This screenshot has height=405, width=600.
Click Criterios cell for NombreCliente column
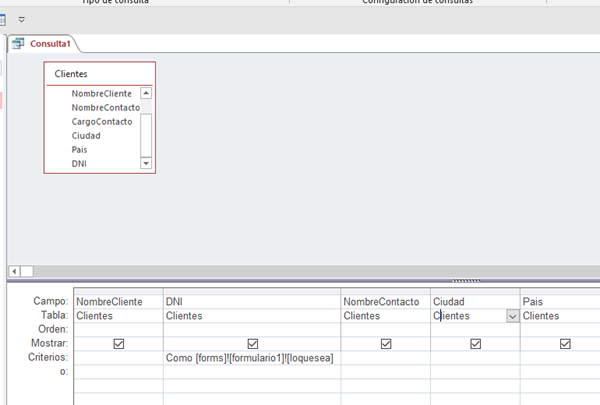tap(118, 358)
